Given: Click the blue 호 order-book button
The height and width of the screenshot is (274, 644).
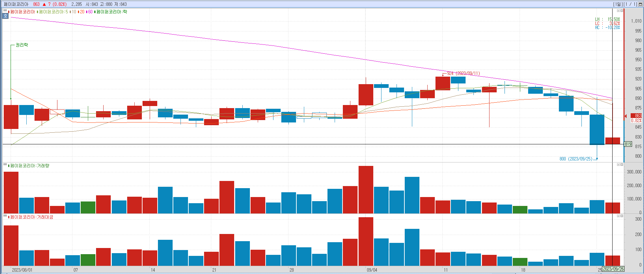Looking at the screenshot, I should 5,16.
